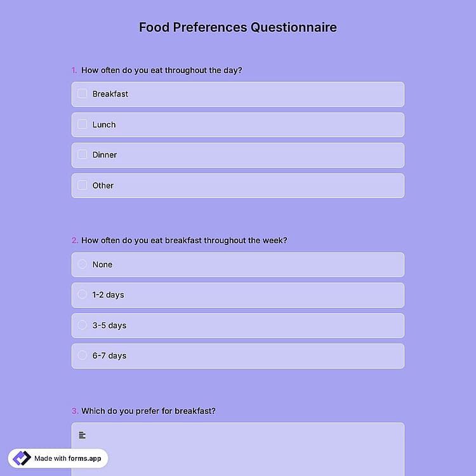
Task: Click question 2 text about weekly breakfast
Action: click(x=184, y=241)
